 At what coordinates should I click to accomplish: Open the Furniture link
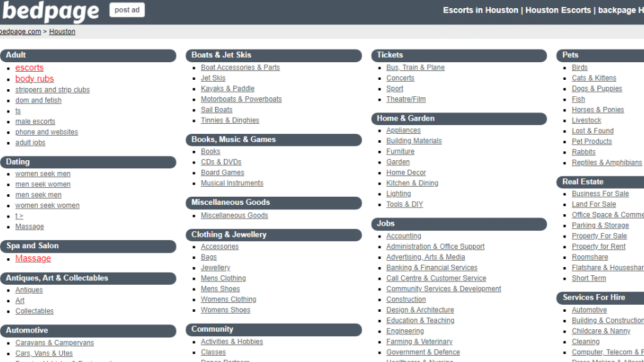coord(400,151)
